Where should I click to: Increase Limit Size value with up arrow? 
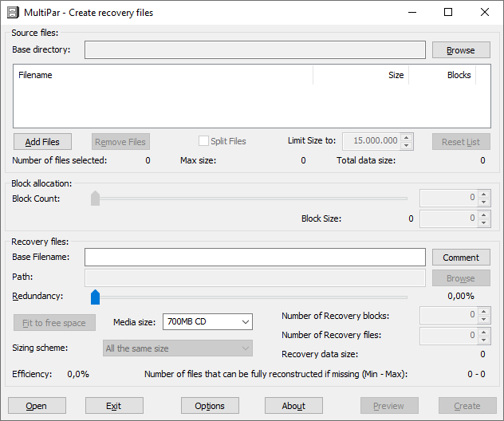point(407,137)
